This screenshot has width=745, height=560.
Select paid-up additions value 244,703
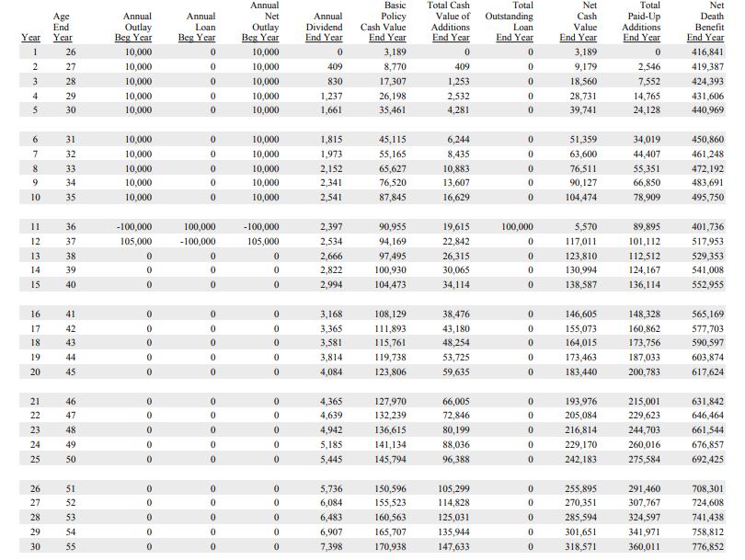click(x=644, y=430)
